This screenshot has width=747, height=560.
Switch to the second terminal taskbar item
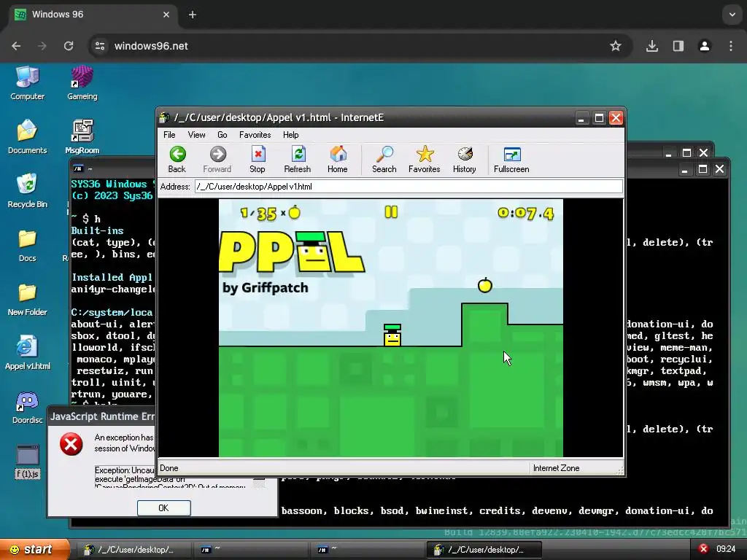click(368, 550)
